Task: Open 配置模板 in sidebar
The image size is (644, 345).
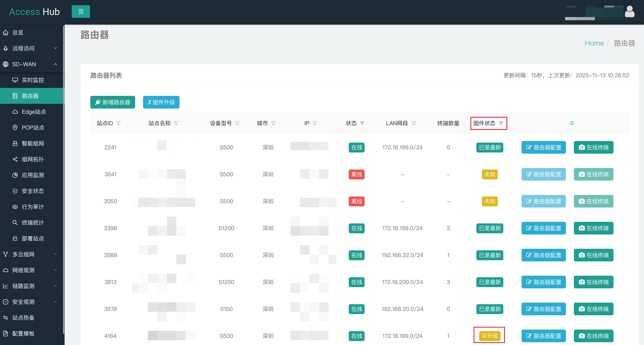Action: coord(32,334)
